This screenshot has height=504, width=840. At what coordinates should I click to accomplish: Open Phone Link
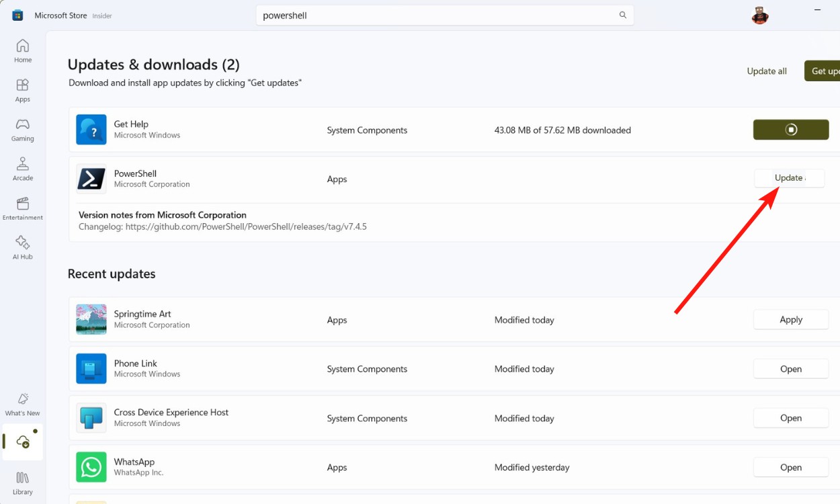click(x=791, y=368)
